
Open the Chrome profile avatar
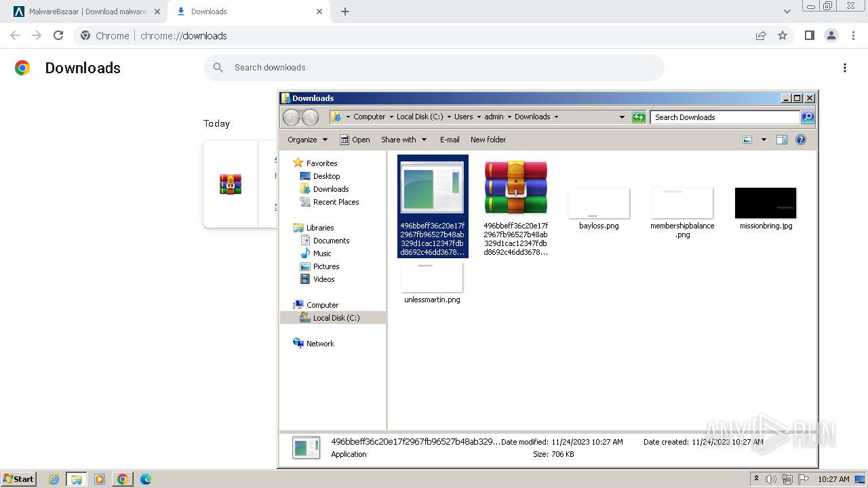point(831,35)
